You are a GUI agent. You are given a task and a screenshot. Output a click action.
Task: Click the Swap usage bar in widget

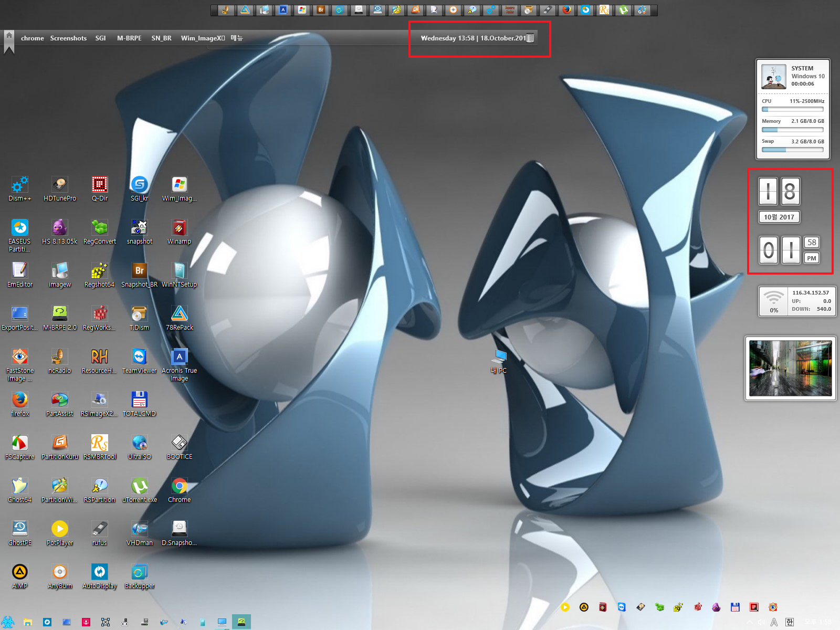[x=793, y=150]
